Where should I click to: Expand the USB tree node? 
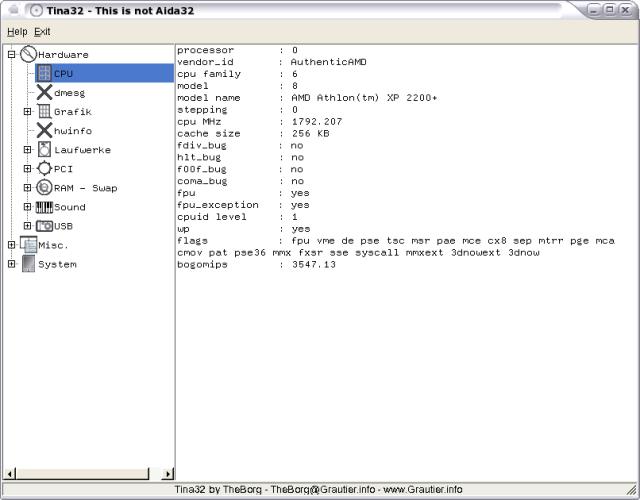coord(27,226)
